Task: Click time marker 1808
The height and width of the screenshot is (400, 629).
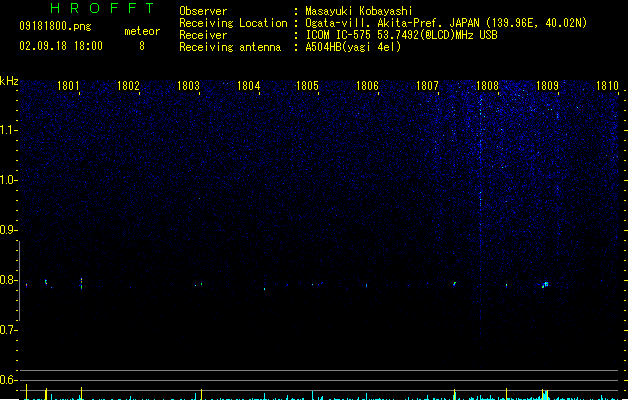Action: coord(487,86)
